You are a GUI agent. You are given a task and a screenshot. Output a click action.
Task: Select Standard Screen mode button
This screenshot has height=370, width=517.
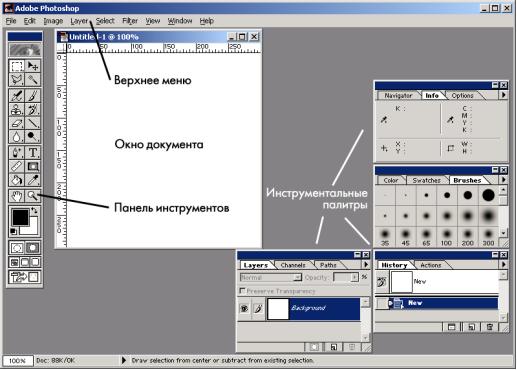pos(15,262)
